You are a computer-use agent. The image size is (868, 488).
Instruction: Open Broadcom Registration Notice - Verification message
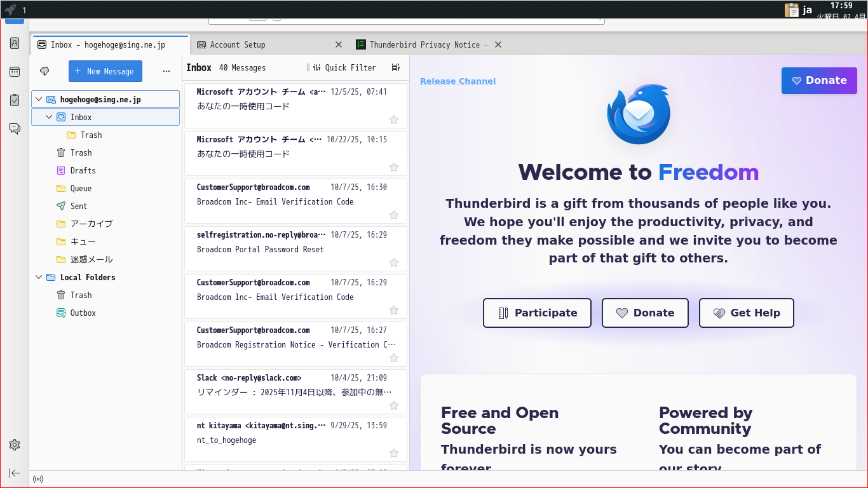[295, 344]
